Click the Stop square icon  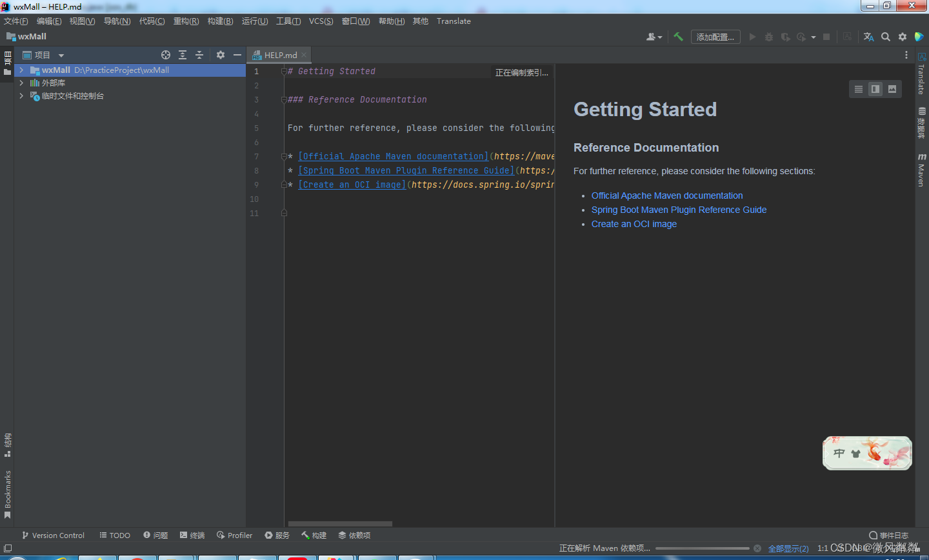[x=826, y=37]
